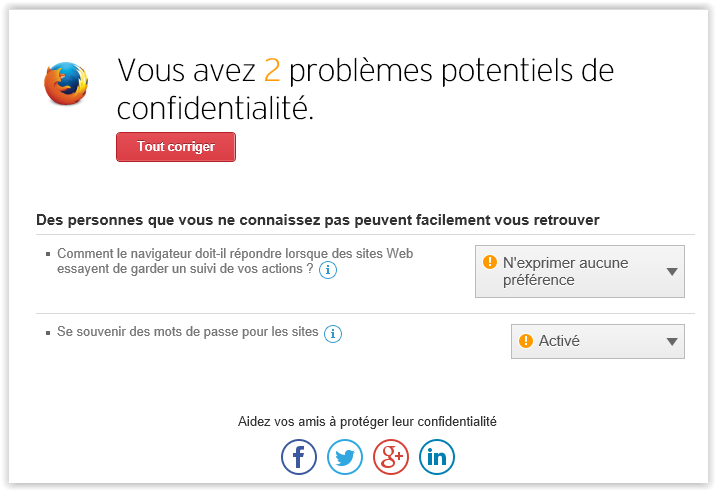Click arrow on the tracking preference dropdown
This screenshot has height=491, width=716.
[672, 272]
